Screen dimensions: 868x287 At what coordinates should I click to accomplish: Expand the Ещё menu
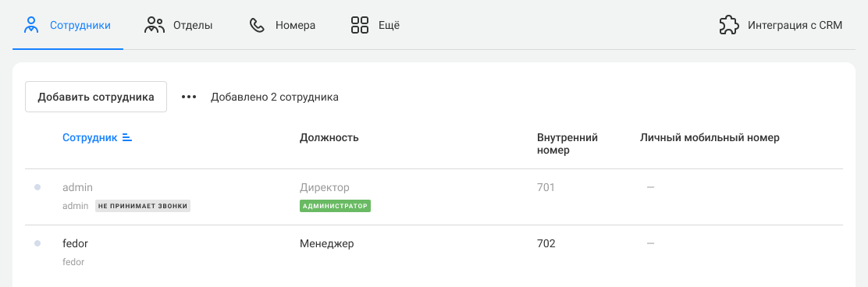point(375,25)
